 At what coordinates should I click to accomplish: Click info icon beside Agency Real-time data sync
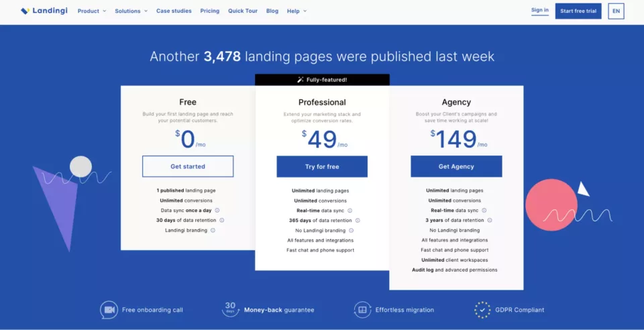pyautogui.click(x=484, y=211)
